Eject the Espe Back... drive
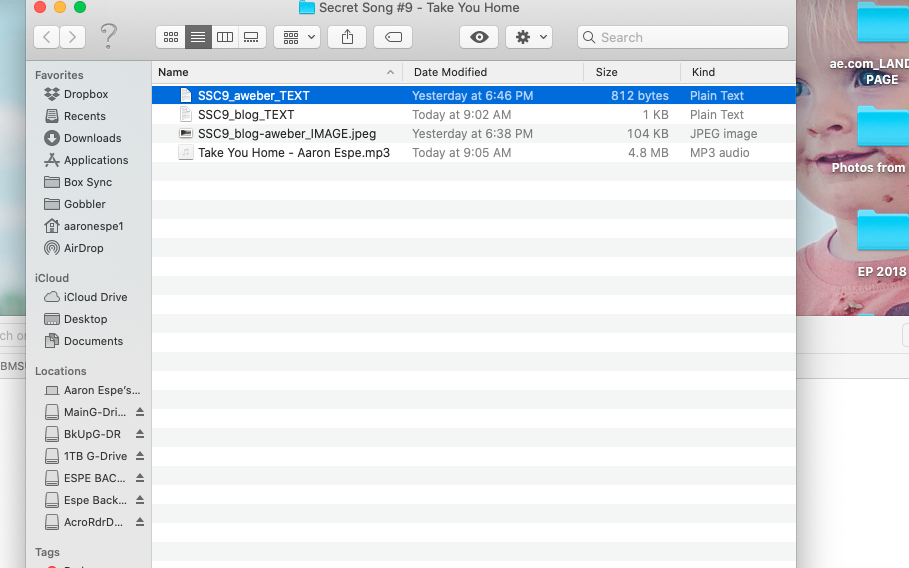 pos(140,500)
